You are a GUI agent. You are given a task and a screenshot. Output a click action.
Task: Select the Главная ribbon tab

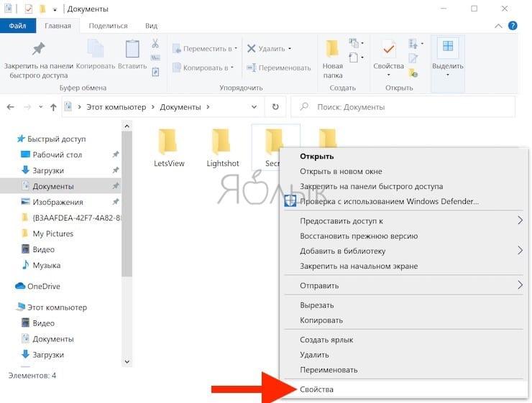click(x=58, y=26)
